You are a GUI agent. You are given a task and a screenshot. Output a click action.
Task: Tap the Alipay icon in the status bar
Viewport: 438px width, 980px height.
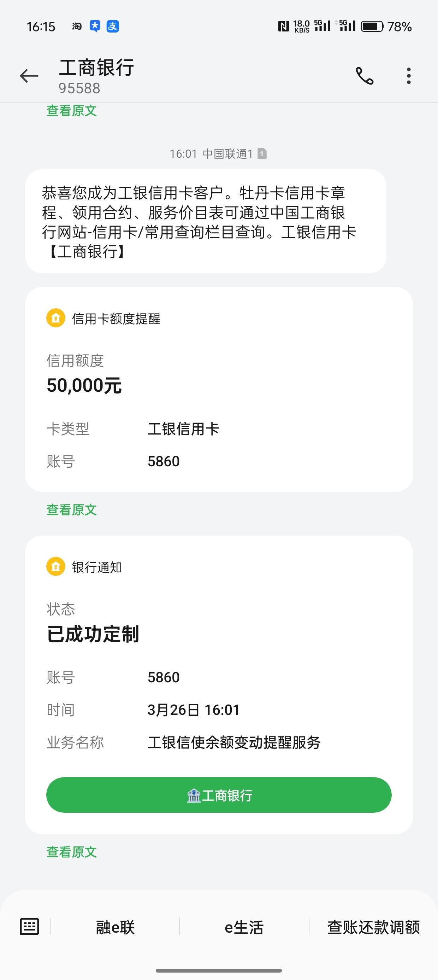click(x=113, y=26)
